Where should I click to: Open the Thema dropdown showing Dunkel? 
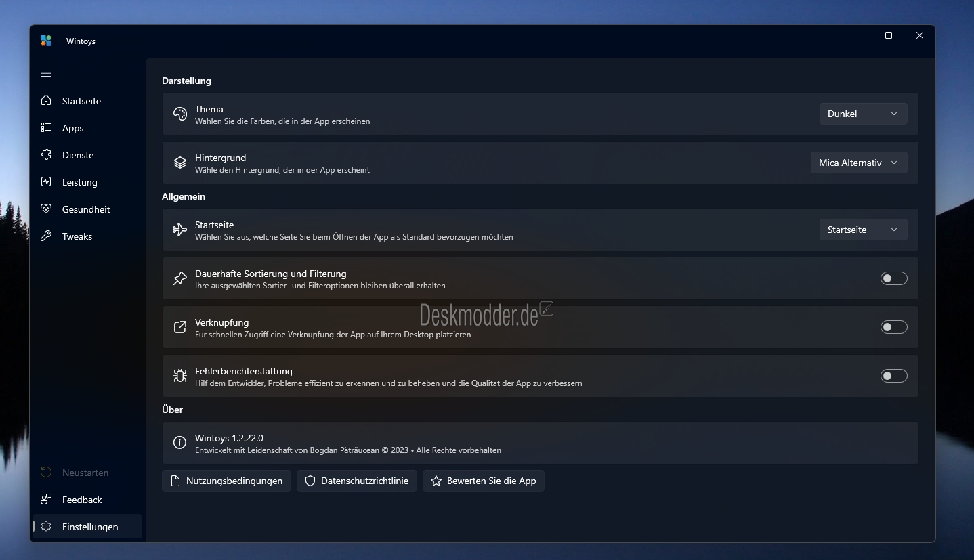(x=863, y=114)
